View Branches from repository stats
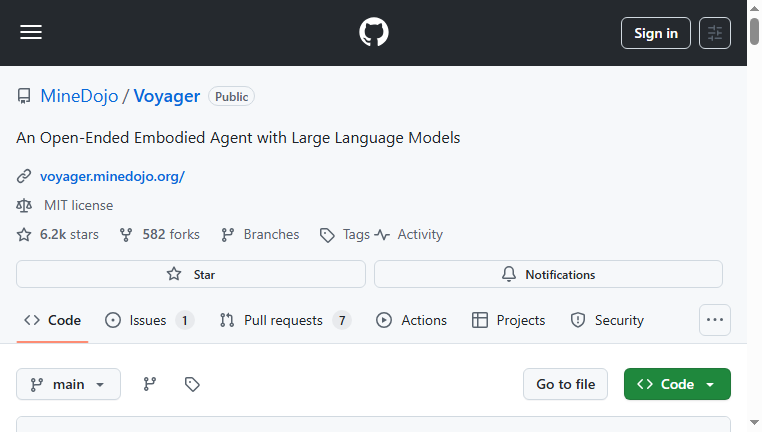 [x=260, y=235]
